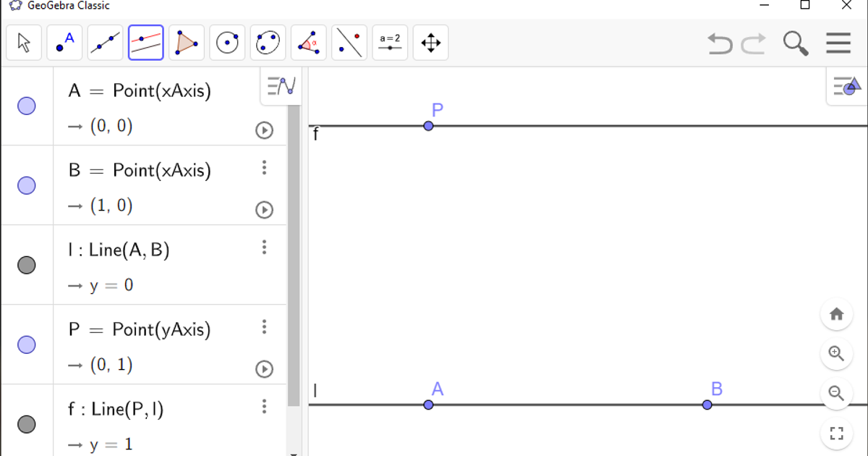Open the options menu for line l

pos(264,247)
